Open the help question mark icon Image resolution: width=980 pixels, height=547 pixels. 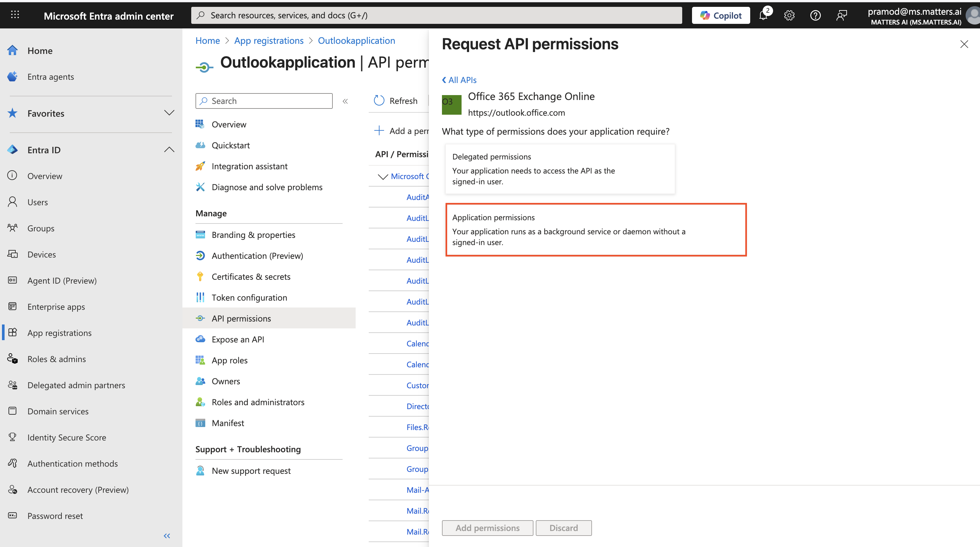tap(815, 15)
